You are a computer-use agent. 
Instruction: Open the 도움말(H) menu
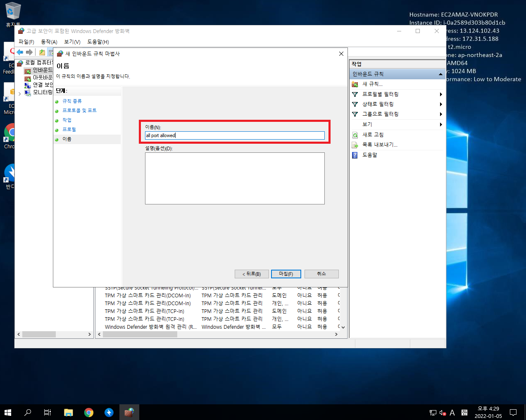98,42
